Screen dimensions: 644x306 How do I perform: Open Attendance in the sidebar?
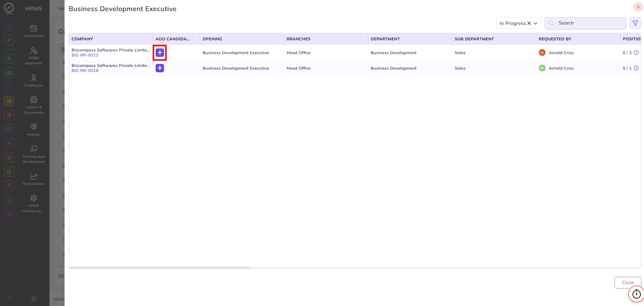click(34, 31)
